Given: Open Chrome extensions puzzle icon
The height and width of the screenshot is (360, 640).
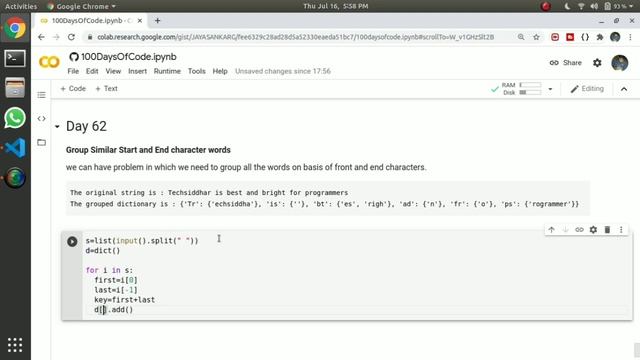Looking at the screenshot, I should click(600, 37).
